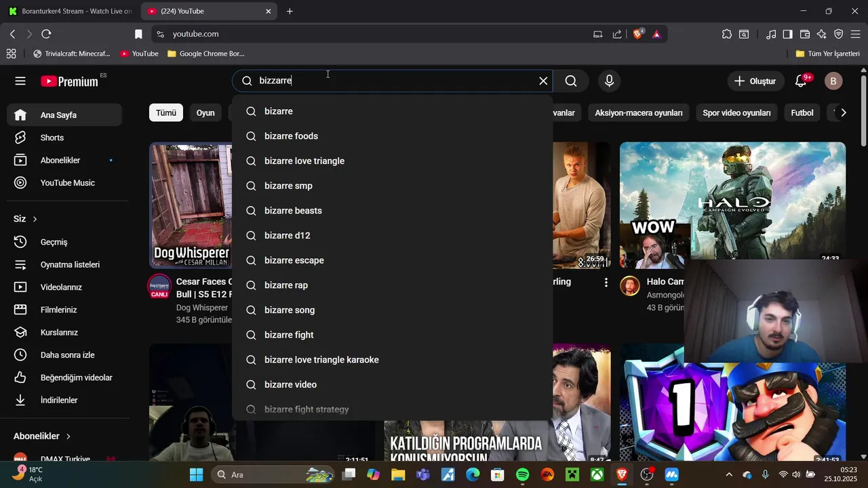Clear the search box with the X
The width and height of the screenshot is (868, 488).
pyautogui.click(x=543, y=81)
